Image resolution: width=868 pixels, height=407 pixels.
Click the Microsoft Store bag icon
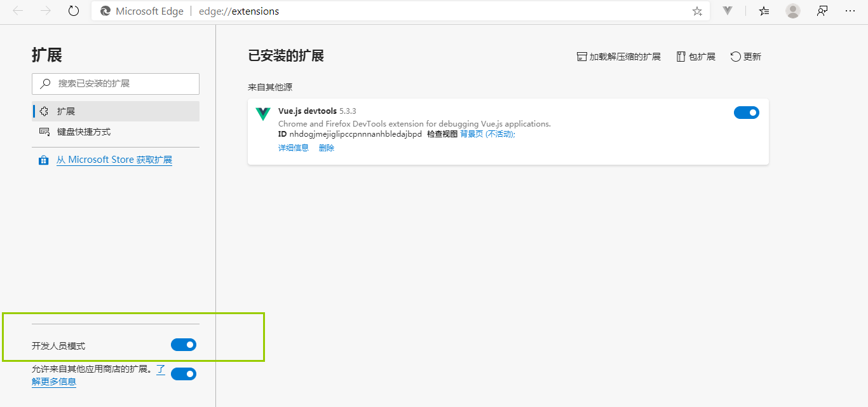[43, 160]
